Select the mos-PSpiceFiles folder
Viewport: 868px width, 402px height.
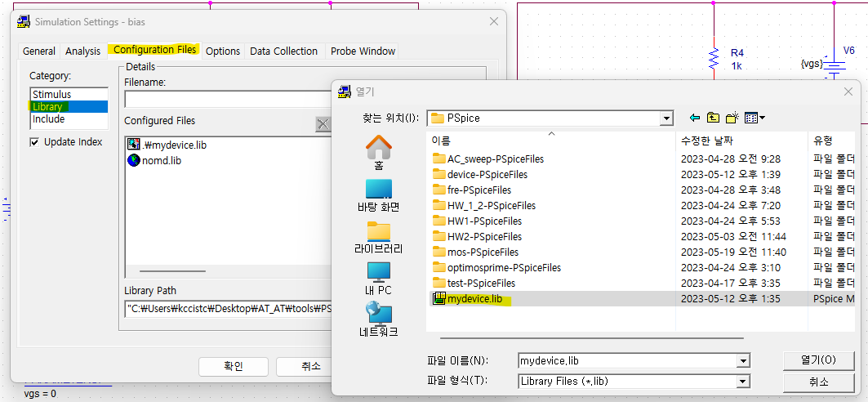(475, 252)
